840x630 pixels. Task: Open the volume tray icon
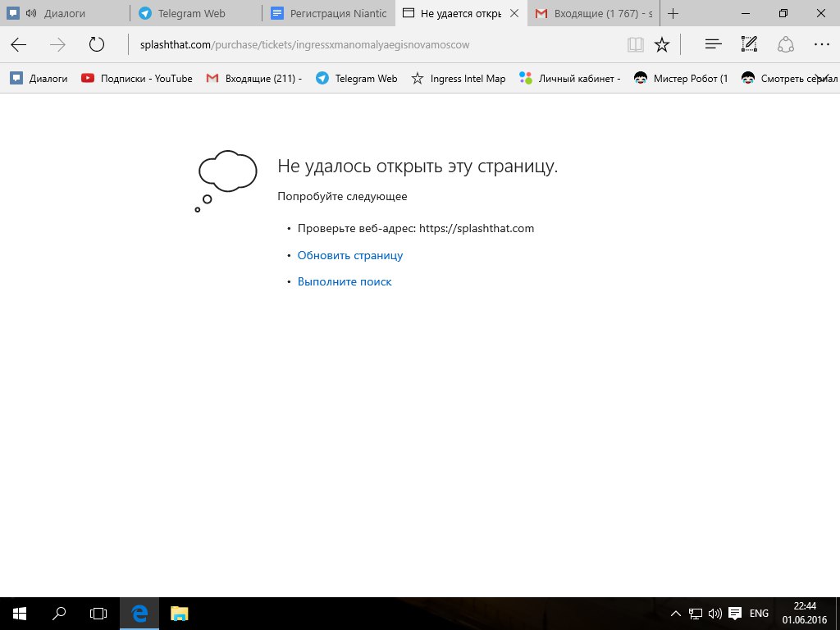point(714,614)
